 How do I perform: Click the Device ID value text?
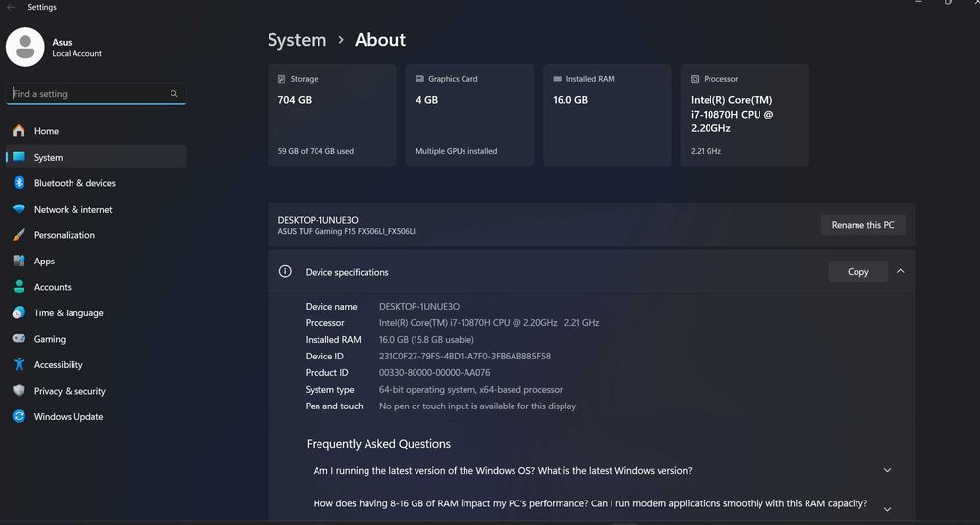coord(465,357)
